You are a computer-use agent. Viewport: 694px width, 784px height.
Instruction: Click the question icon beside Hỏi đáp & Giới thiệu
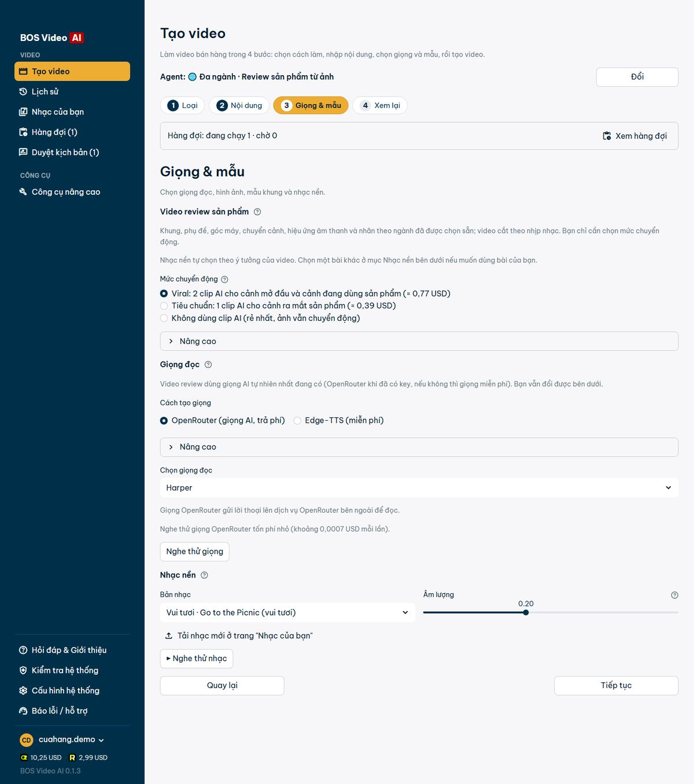coord(23,650)
